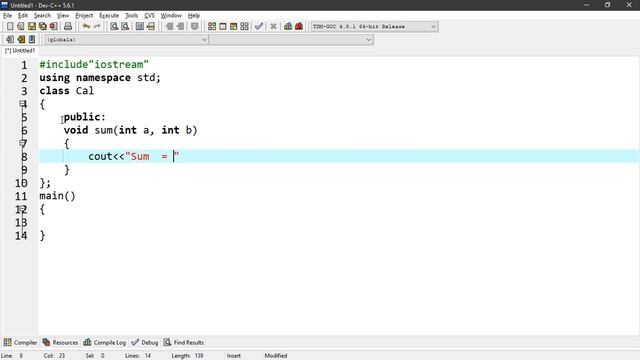The width and height of the screenshot is (640, 360).
Task: Open the Window menu
Action: [x=171, y=16]
